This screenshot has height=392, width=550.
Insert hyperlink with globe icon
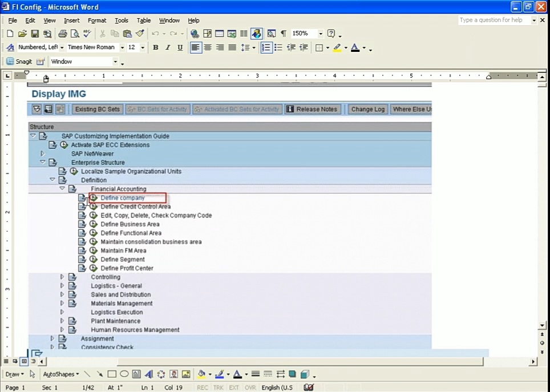(195, 34)
